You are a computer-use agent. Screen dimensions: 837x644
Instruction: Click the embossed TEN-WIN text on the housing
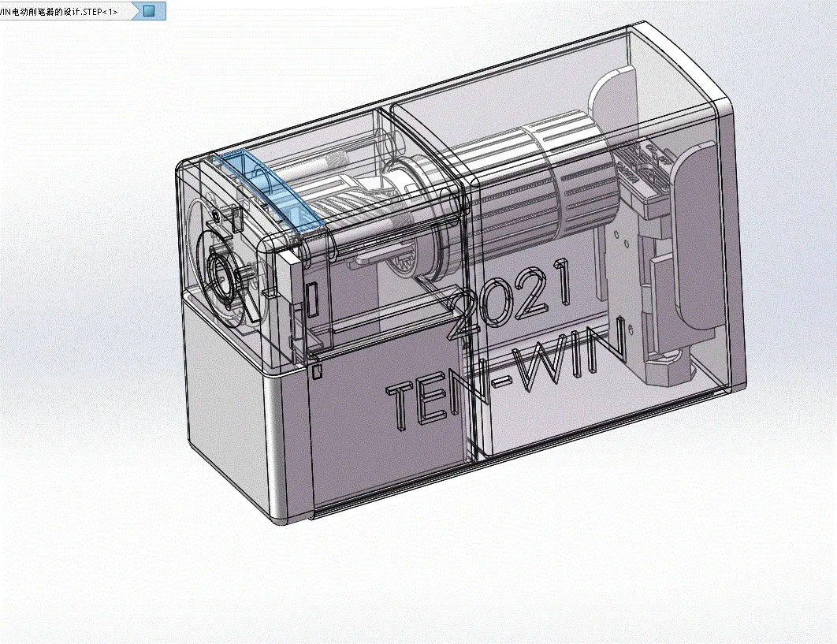point(505,373)
